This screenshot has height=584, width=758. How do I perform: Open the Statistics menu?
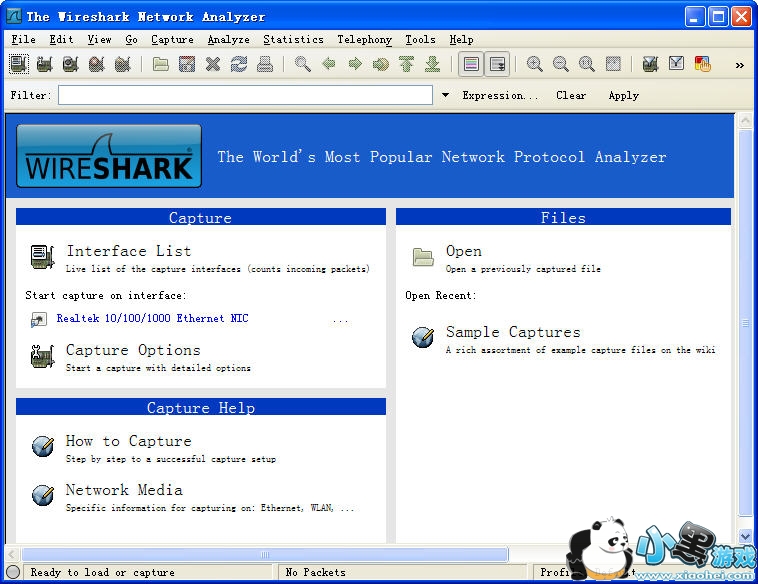pos(293,40)
